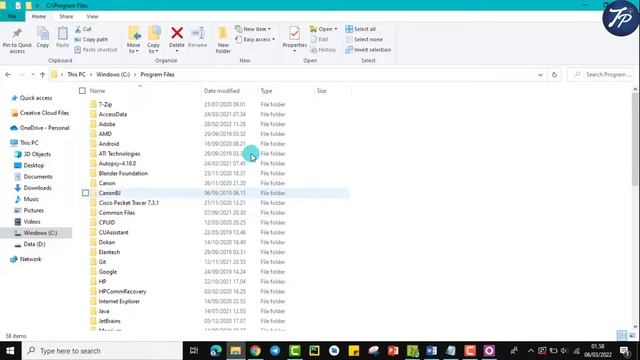This screenshot has width=640, height=360.
Task: Click Invert selection
Action: coord(368,50)
